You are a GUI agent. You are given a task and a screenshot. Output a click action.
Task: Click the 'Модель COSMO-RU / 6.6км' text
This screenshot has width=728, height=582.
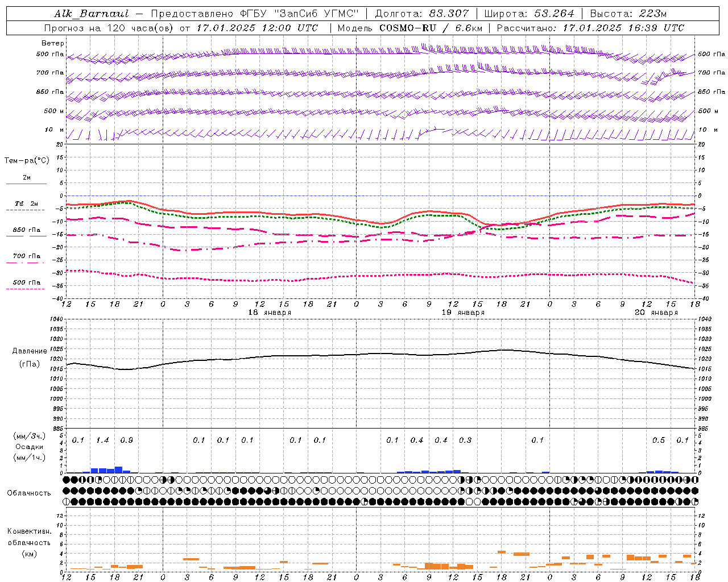pos(409,28)
